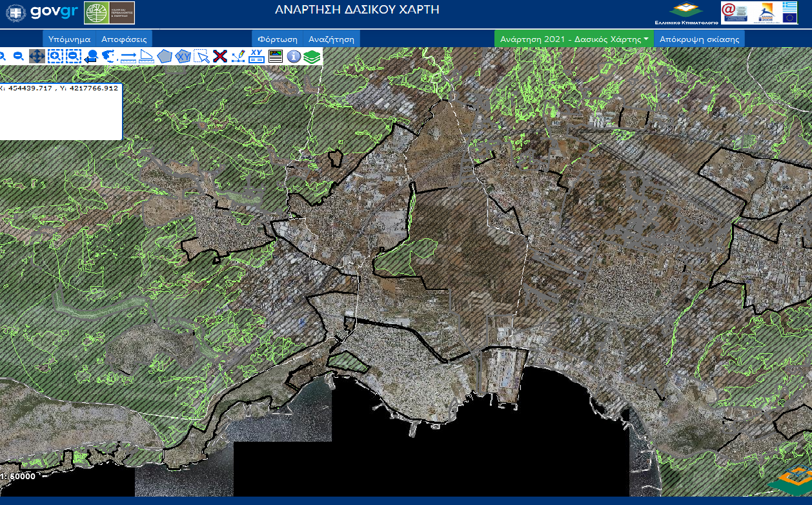Open the green layers stack panel
This screenshot has width=812, height=505.
point(312,56)
